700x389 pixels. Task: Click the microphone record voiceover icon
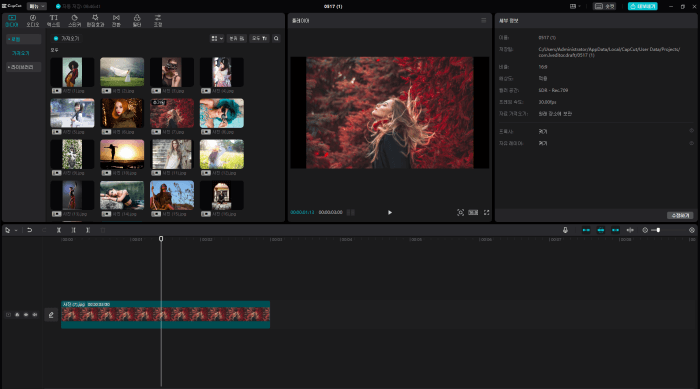coord(565,230)
